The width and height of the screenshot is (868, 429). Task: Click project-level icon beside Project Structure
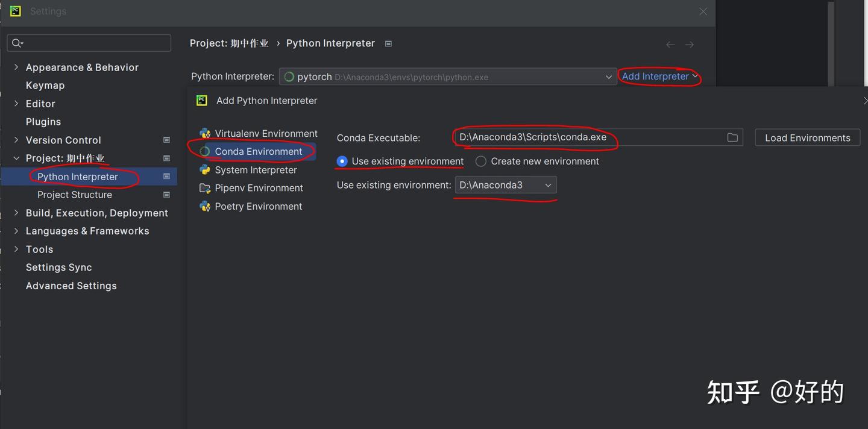(x=167, y=195)
